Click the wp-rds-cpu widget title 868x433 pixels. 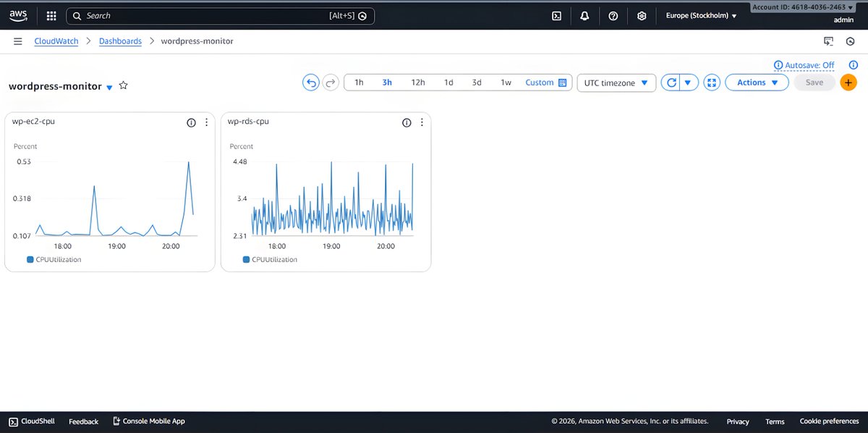(x=248, y=122)
